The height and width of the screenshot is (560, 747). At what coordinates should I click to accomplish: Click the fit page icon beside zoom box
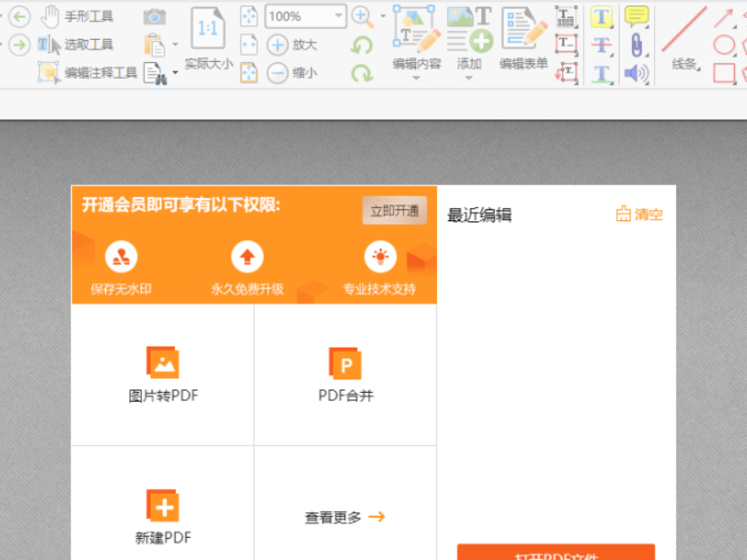pos(249,16)
